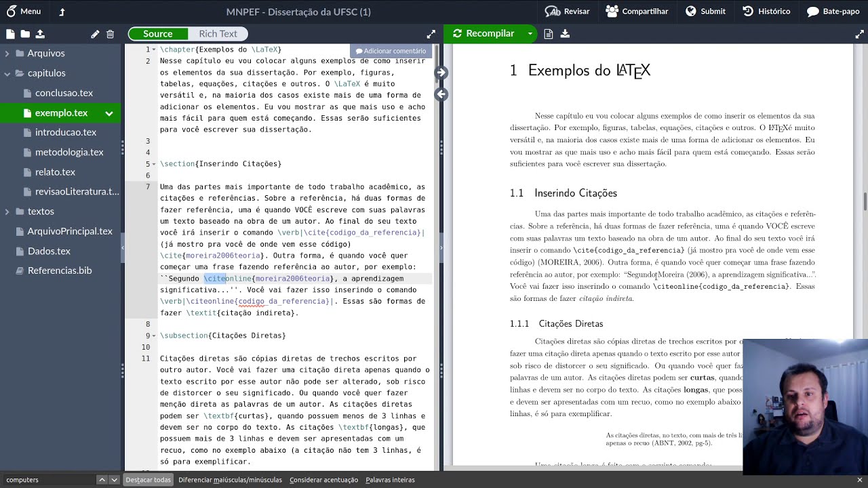Screen dimensions: 868x488
Task: Collapse the capitulos folder
Action: 7,73
